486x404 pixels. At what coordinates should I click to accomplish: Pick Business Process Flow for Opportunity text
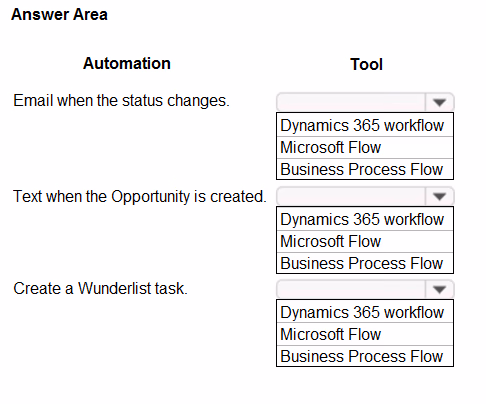coord(365,263)
